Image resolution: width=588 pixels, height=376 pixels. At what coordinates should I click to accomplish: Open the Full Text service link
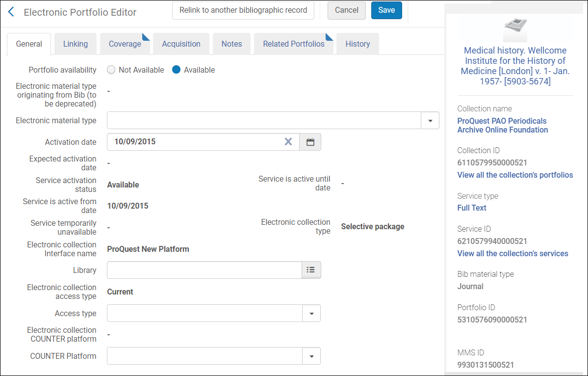click(471, 208)
